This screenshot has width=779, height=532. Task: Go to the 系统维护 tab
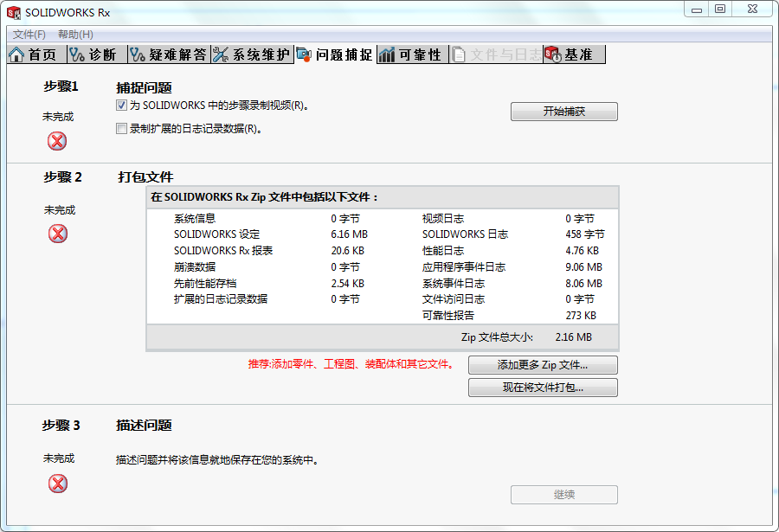(x=253, y=54)
